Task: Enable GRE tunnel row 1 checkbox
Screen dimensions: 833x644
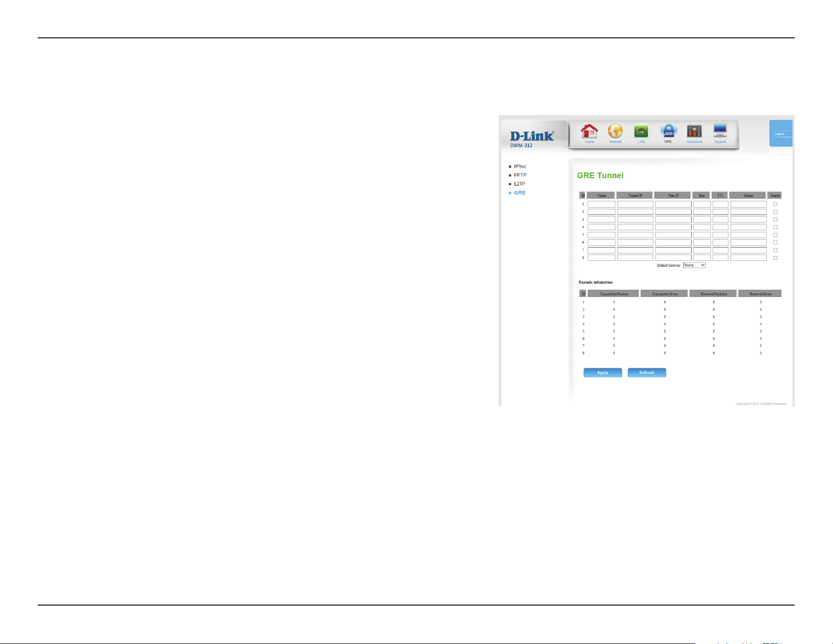Action: (775, 204)
